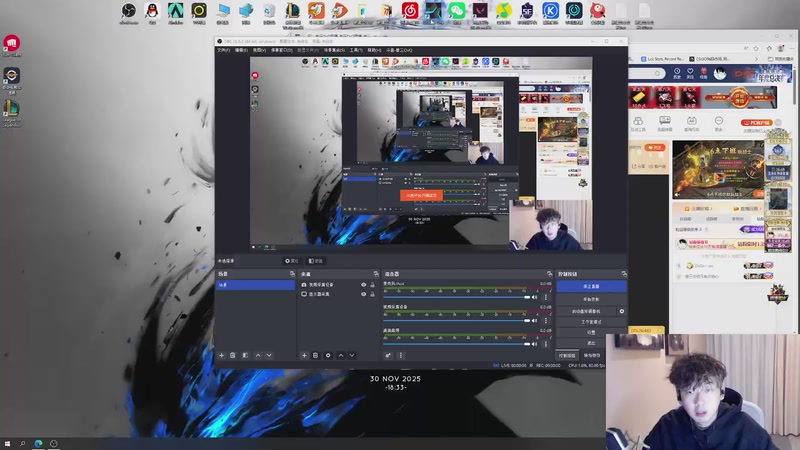Mute the video capture device audio channel
800x450 pixels.
[535, 320]
